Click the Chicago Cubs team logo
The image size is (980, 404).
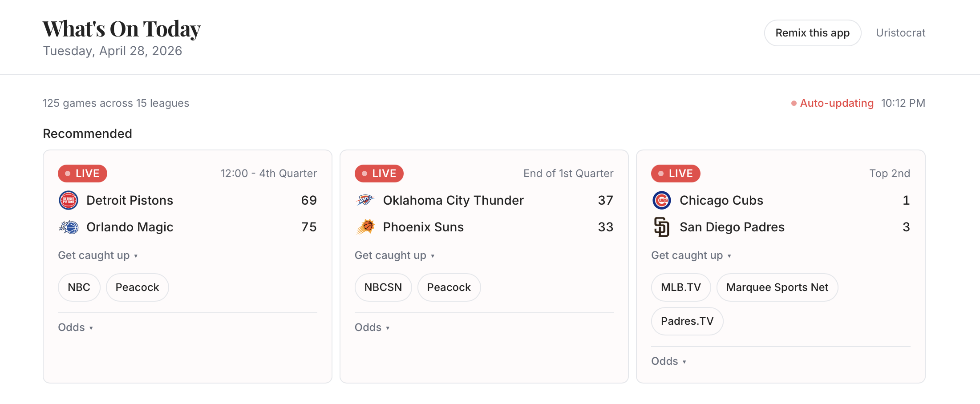tap(662, 200)
